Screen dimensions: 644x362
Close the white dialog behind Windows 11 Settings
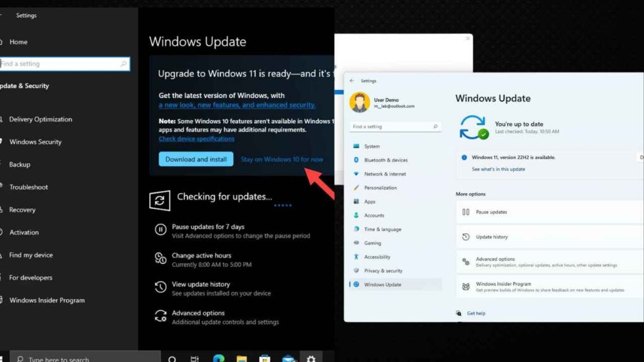coord(468,38)
